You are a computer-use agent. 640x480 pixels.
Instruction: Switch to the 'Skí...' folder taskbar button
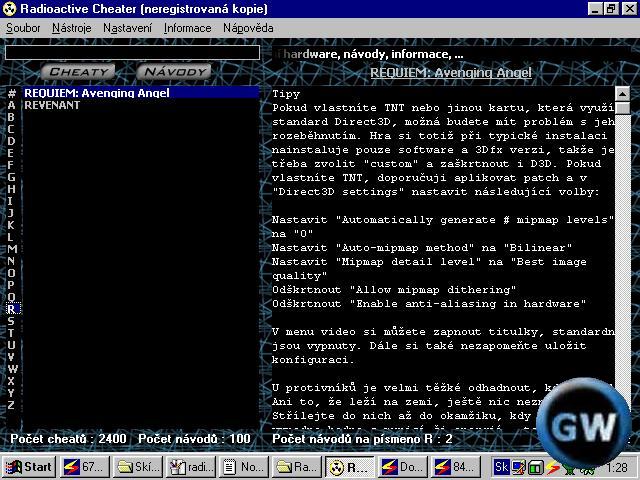(x=138, y=467)
